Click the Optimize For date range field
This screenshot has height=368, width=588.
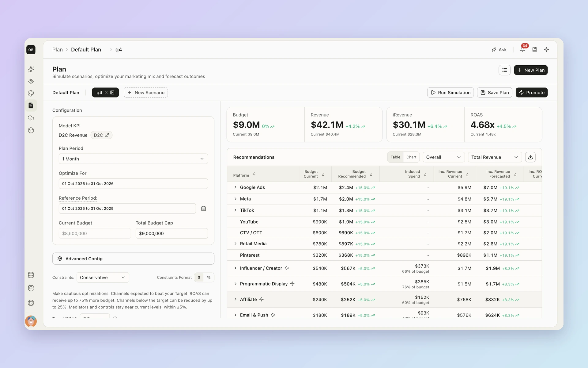133,184
